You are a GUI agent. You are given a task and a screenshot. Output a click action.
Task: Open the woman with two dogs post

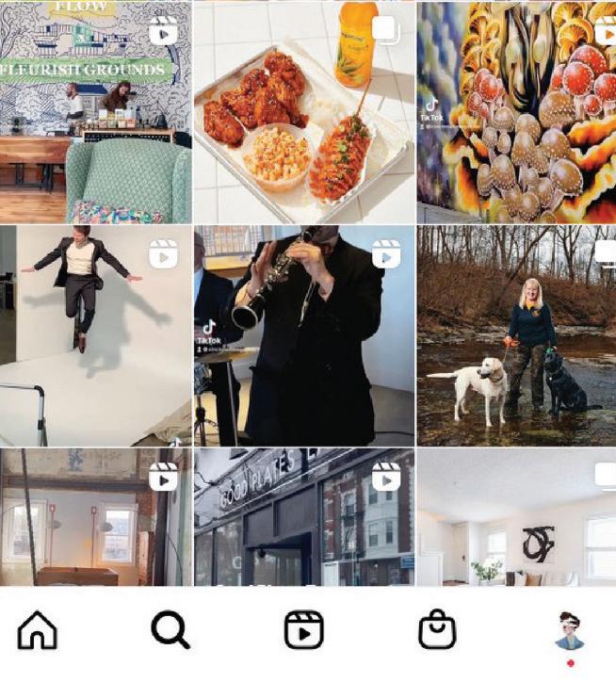pos(516,335)
